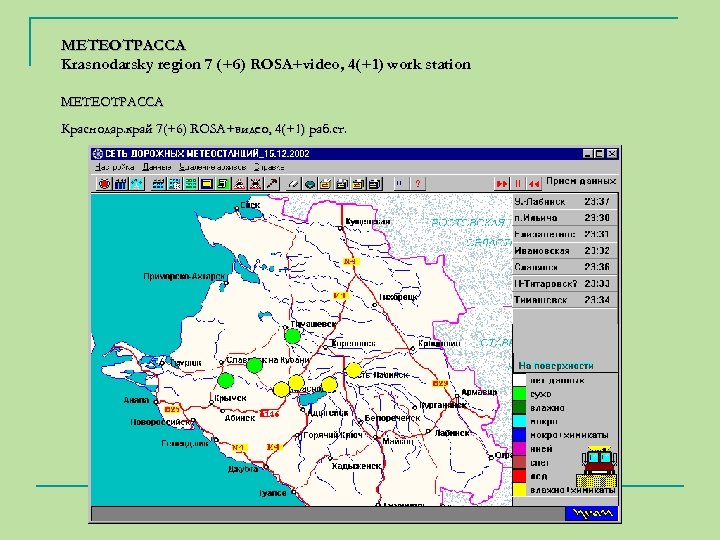720x540 pixels.
Task: Click the Тихорецк city label on map
Action: [399, 297]
